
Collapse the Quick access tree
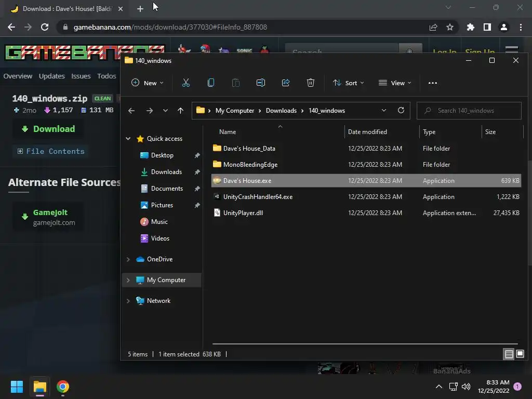[128, 138]
